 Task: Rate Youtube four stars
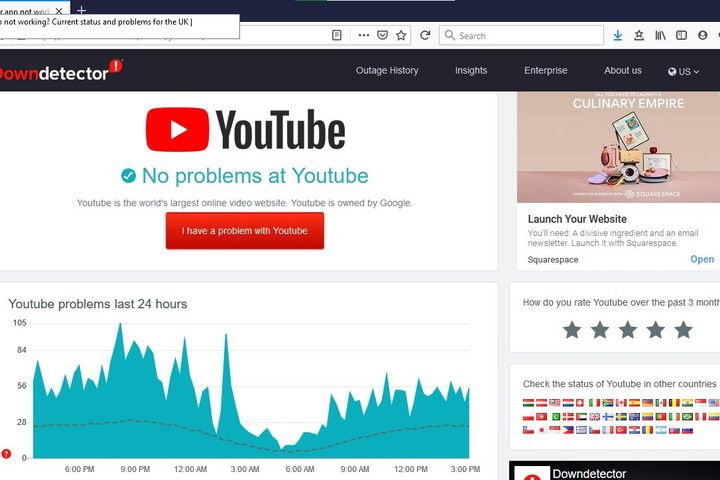(x=656, y=330)
